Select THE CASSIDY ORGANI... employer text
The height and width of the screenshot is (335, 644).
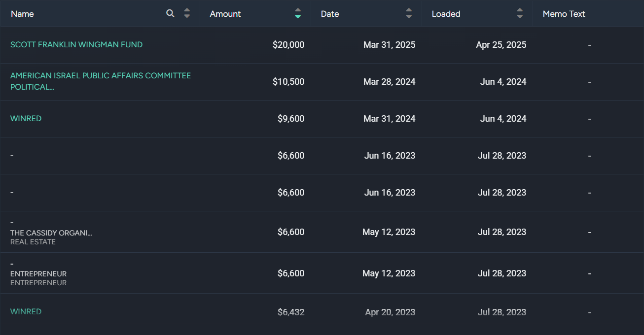pos(51,233)
